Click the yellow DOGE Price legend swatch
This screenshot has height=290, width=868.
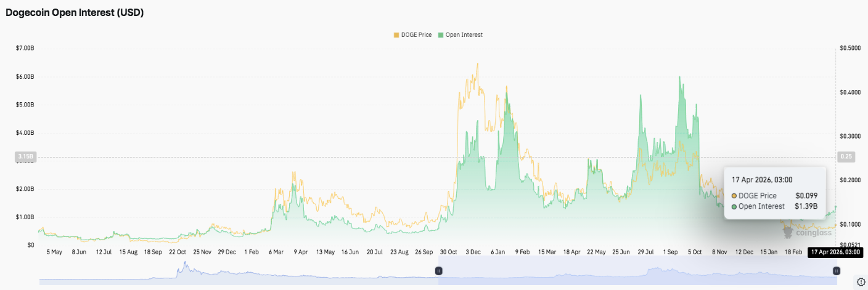pyautogui.click(x=396, y=35)
